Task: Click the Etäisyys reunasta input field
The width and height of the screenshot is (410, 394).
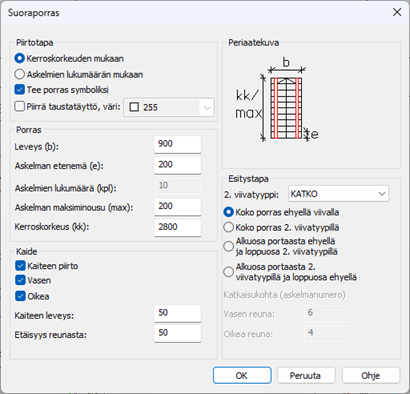Action: pos(178,333)
